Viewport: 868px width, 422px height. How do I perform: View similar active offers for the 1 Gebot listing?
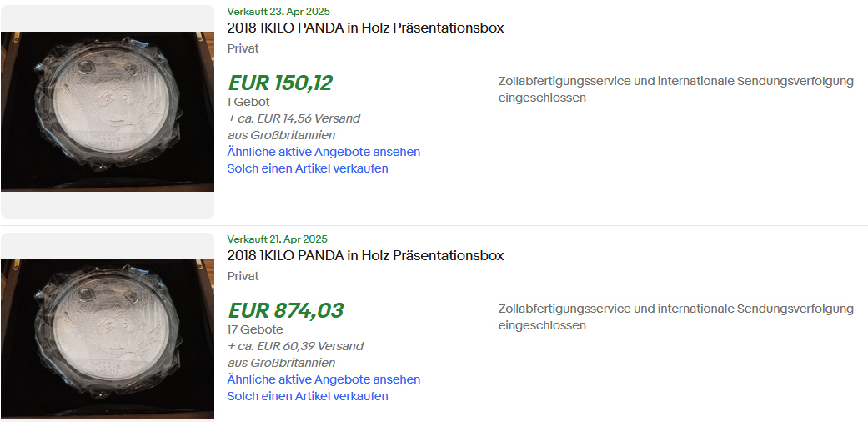(x=324, y=152)
